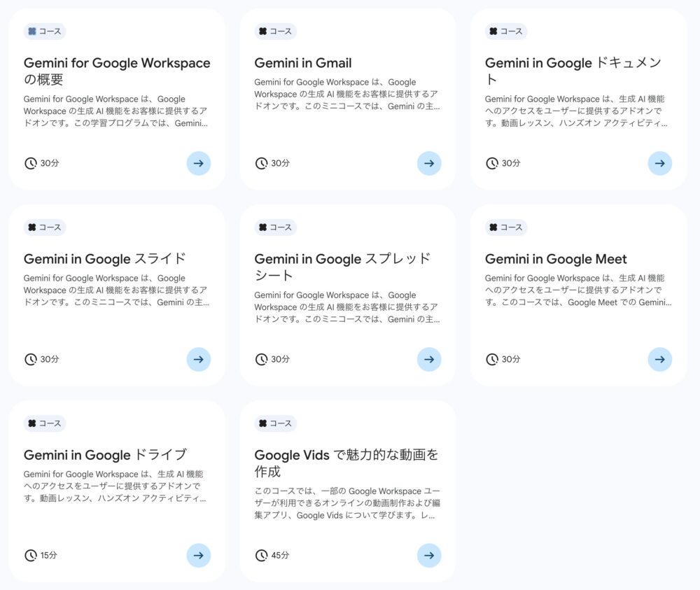
Task: Click コース badge on Gemini for Google Workspace の概要
Action: tap(44, 31)
